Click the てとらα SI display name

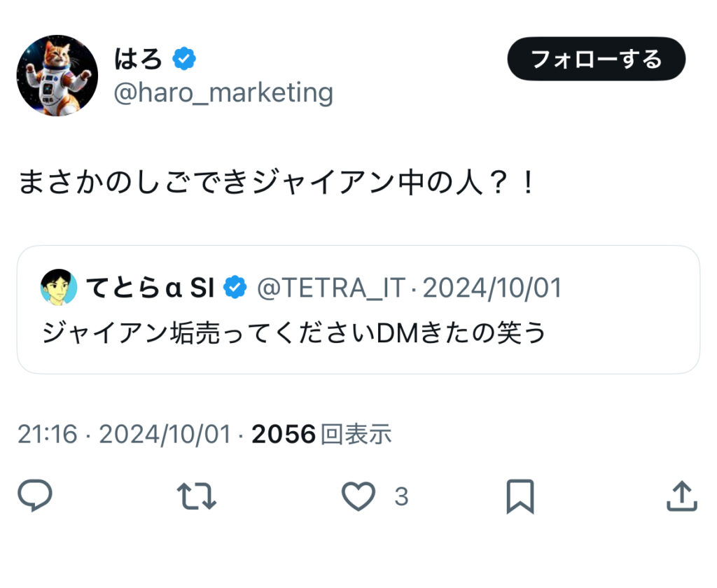tap(150, 288)
